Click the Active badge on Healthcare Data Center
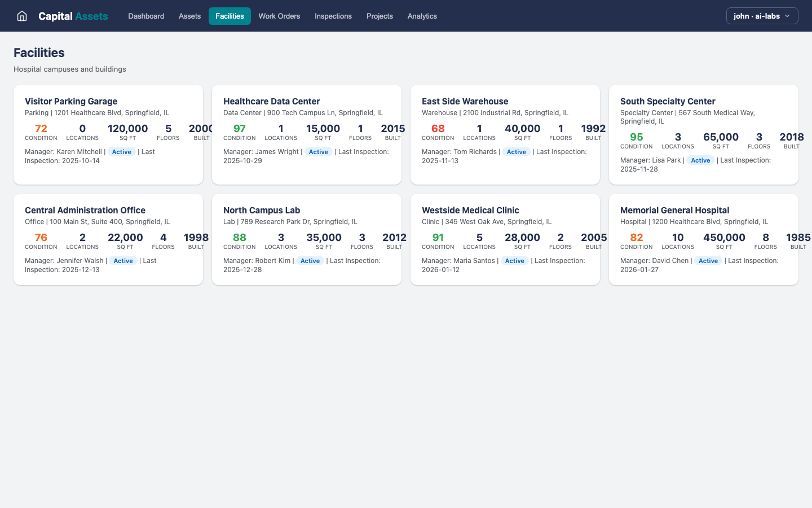This screenshot has height=508, width=812. pyautogui.click(x=318, y=151)
